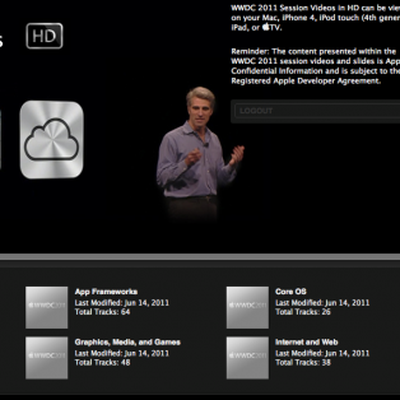This screenshot has width=400, height=400.
Task: Select the Internet and Web title
Action: 307,342
